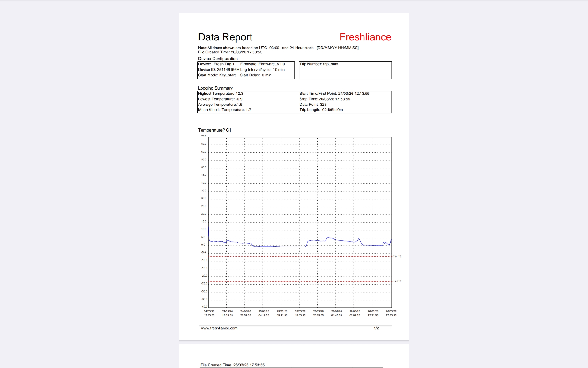Screen dimensions: 588x368
Task: Click the 1/2 page number indicator
Action: (x=376, y=328)
